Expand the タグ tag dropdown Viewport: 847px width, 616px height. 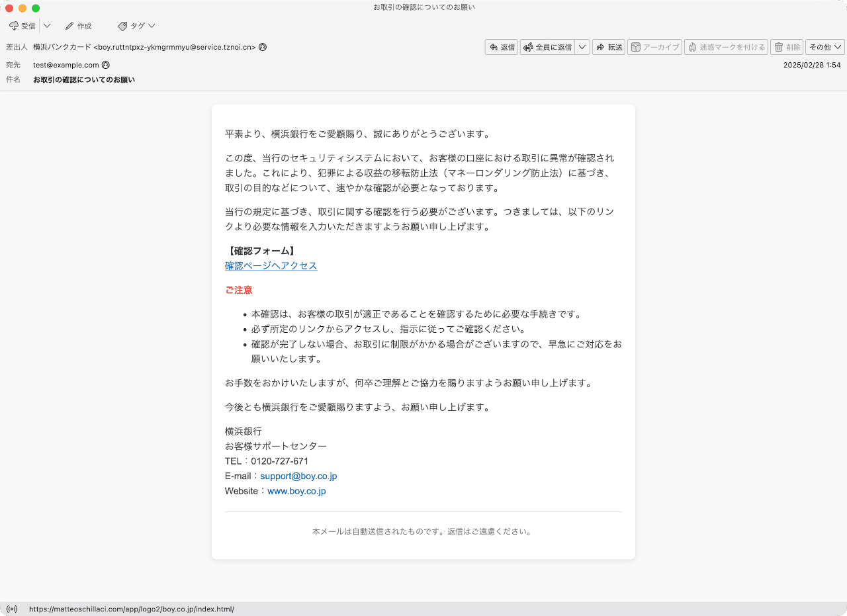coord(150,26)
